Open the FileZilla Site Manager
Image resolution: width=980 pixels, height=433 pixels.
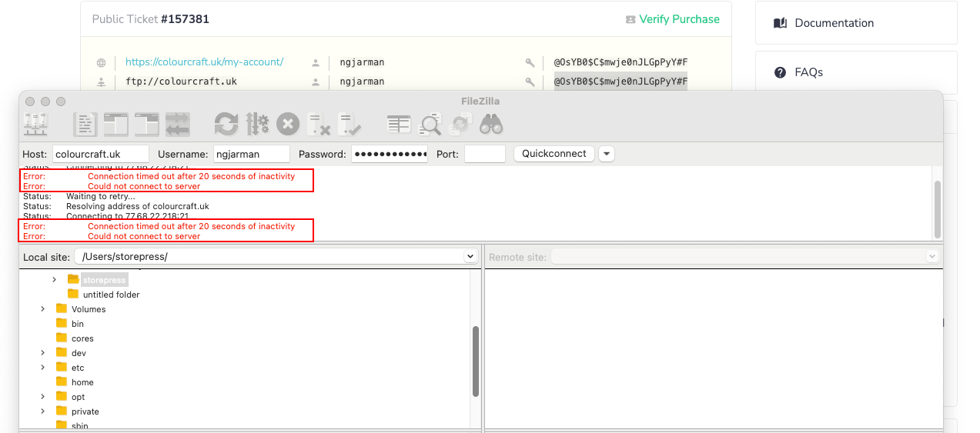point(35,124)
